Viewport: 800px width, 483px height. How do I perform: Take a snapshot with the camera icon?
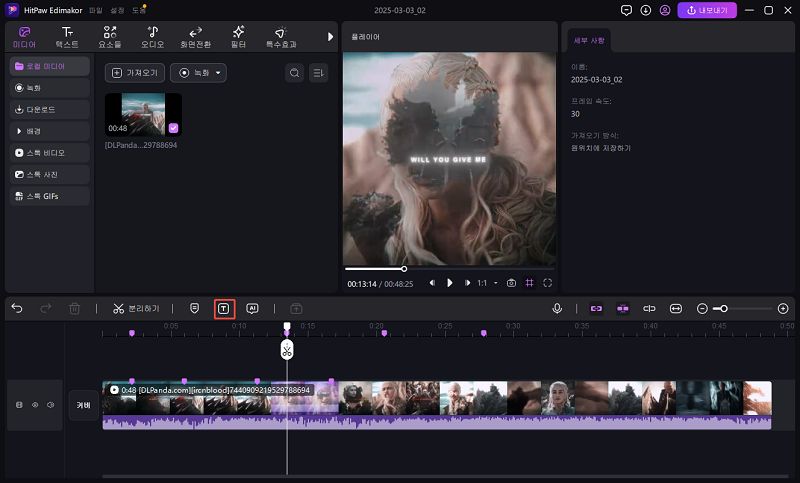pyautogui.click(x=511, y=283)
